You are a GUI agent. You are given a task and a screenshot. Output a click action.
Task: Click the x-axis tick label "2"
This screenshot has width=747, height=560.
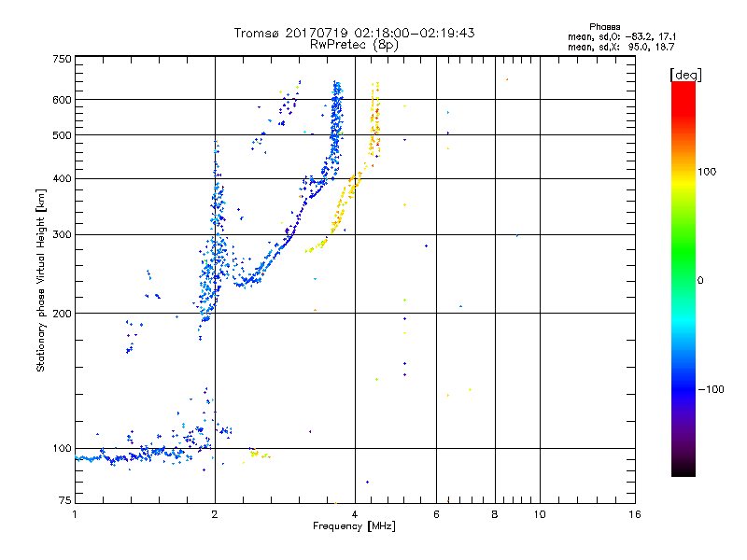click(x=215, y=514)
